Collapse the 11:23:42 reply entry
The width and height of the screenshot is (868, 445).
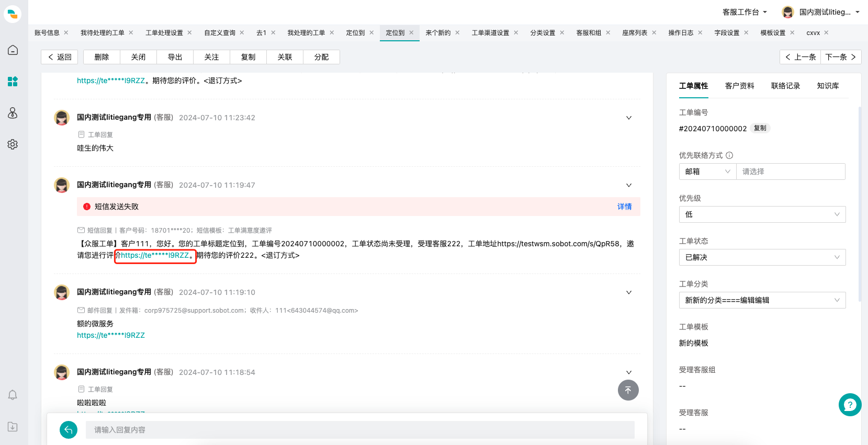click(629, 118)
